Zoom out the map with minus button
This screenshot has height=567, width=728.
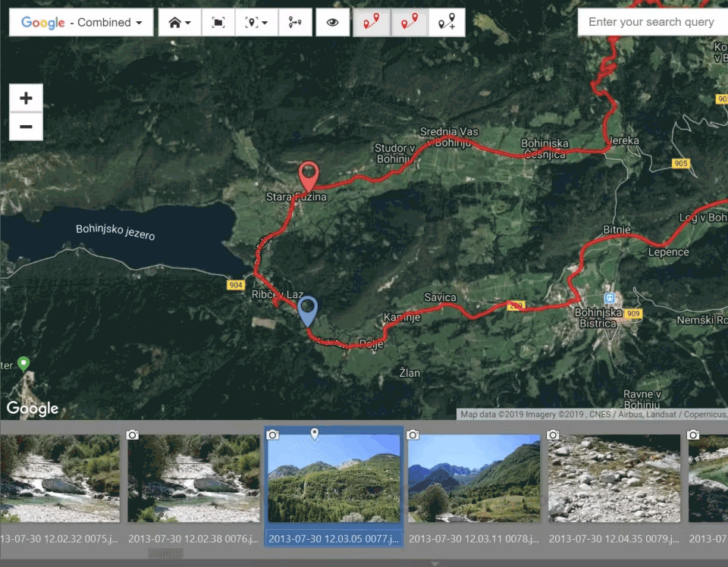point(26,126)
